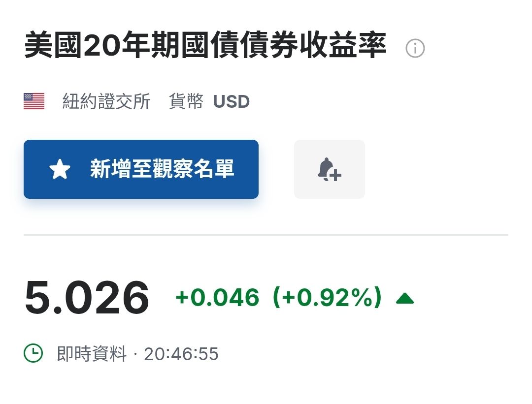Click the 觀察名單 text in blue button

194,169
